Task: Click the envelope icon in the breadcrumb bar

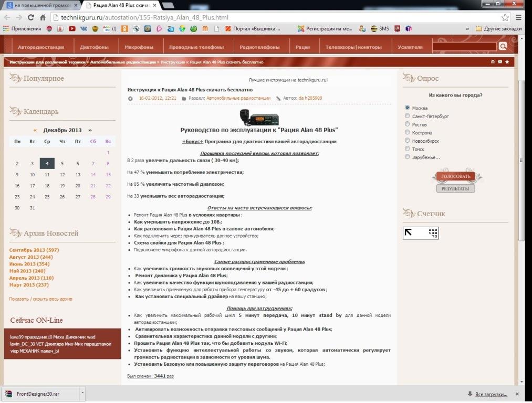Action: 500,62
